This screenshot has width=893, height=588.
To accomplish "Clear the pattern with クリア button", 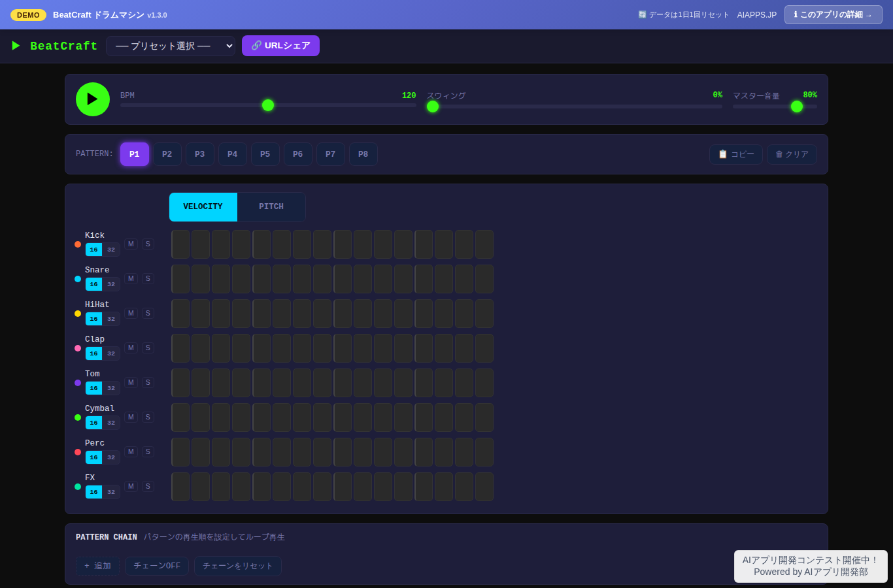I will [x=792, y=154].
